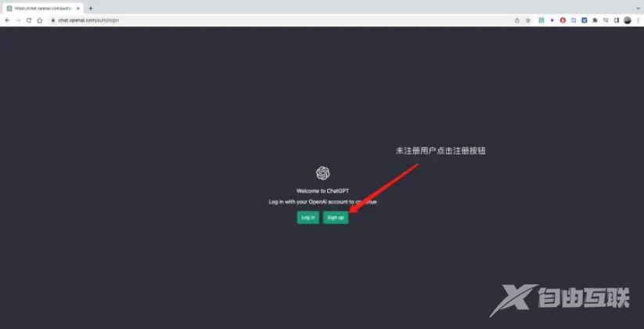Click the share icon in address bar
Screen dimensions: 644x329
[x=517, y=20]
